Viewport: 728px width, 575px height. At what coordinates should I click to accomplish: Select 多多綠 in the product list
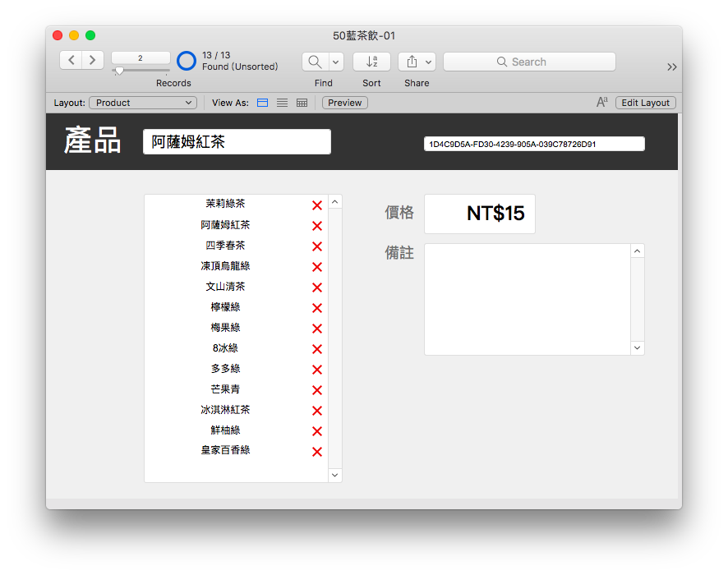[x=225, y=369]
